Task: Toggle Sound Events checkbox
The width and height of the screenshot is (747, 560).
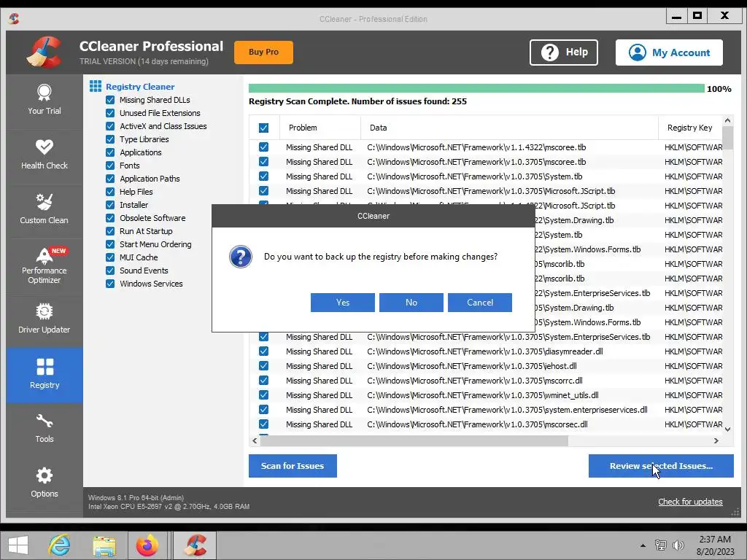Action: (110, 270)
